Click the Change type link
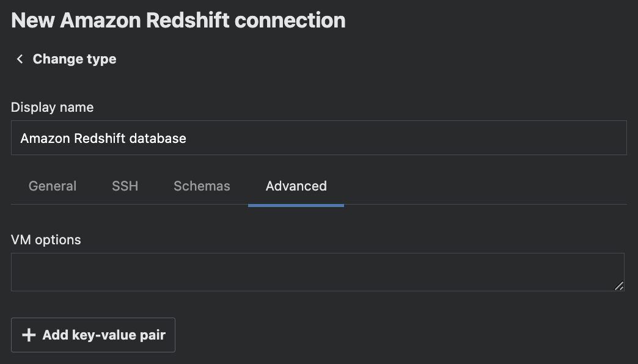 click(74, 59)
